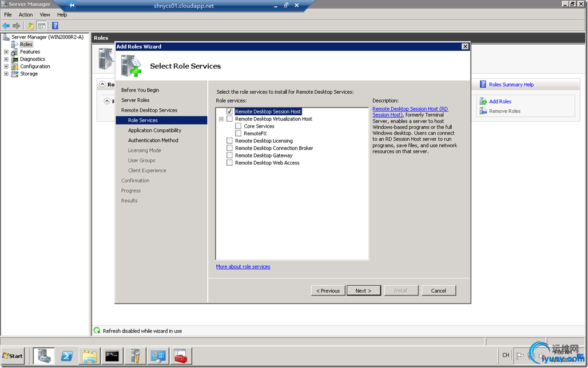Open More about role services link

click(x=243, y=266)
